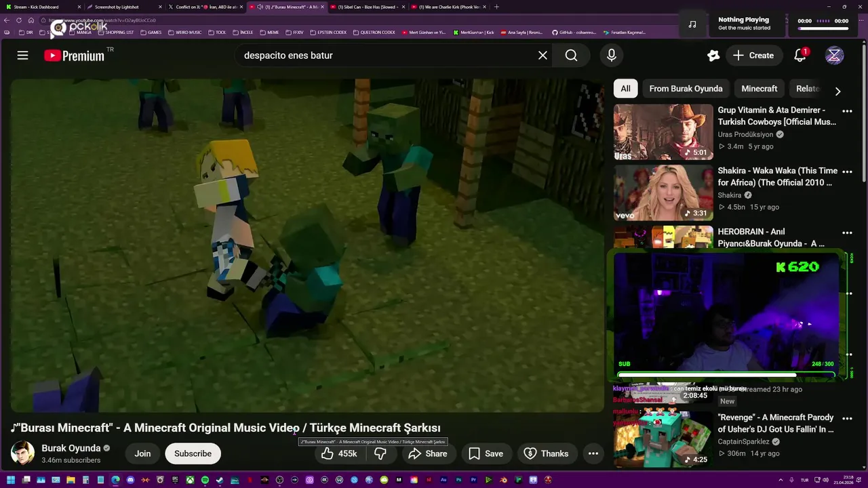Click the music note icon in media widget
868x488 pixels.
[692, 24]
